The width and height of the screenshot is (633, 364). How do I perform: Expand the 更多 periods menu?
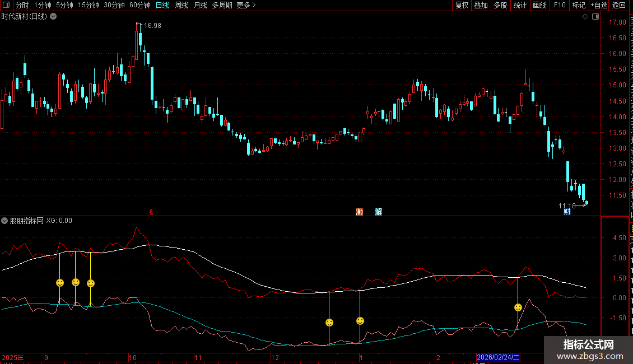pos(246,6)
